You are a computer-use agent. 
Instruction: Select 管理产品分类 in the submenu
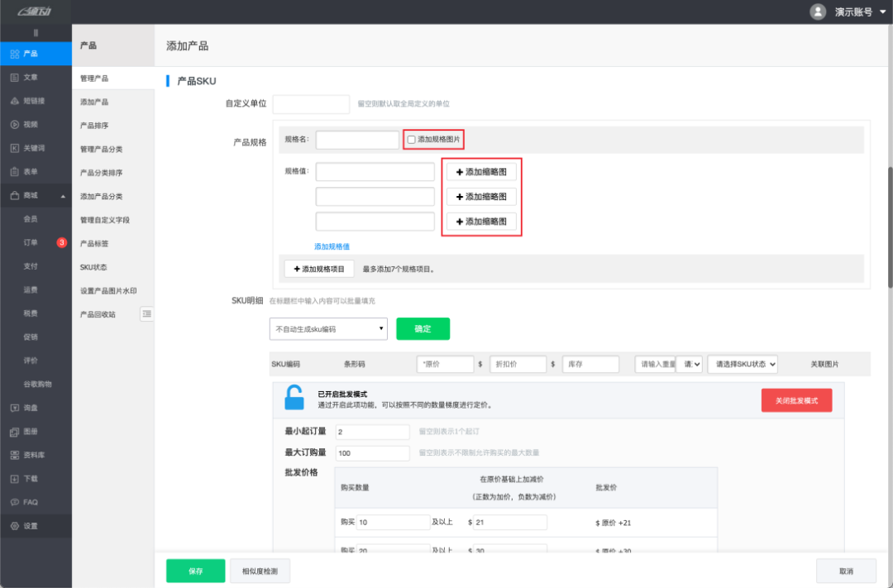click(x=101, y=149)
